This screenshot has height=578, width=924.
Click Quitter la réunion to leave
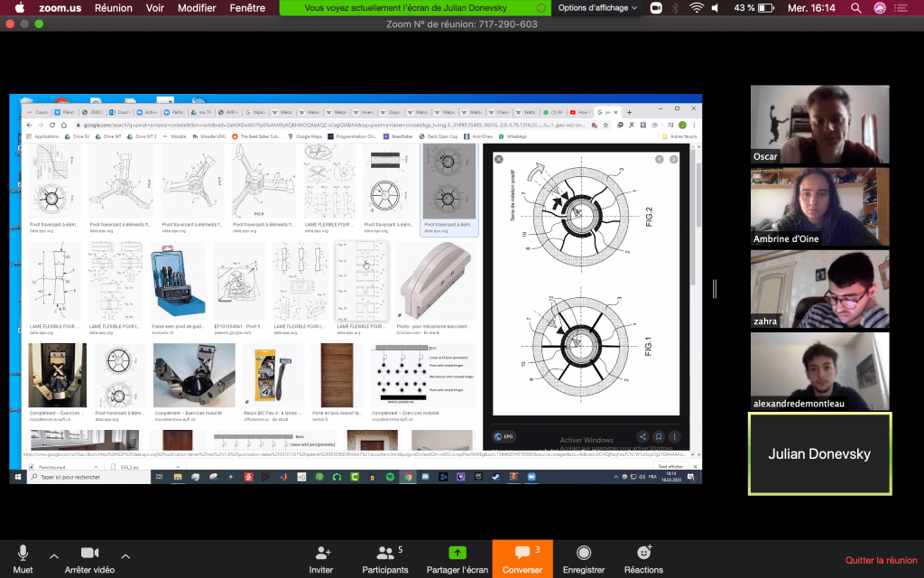pyautogui.click(x=881, y=560)
